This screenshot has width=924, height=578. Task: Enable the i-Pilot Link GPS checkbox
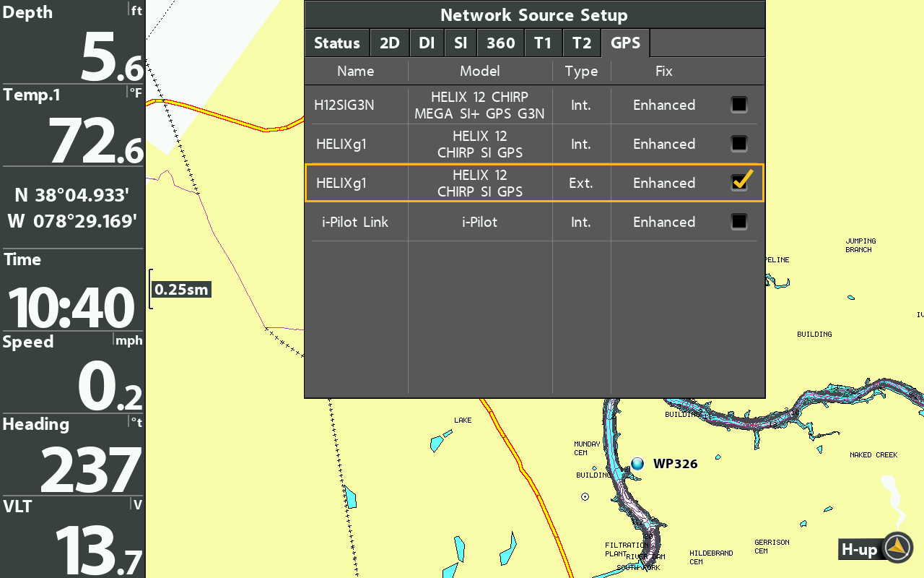pyautogui.click(x=738, y=222)
